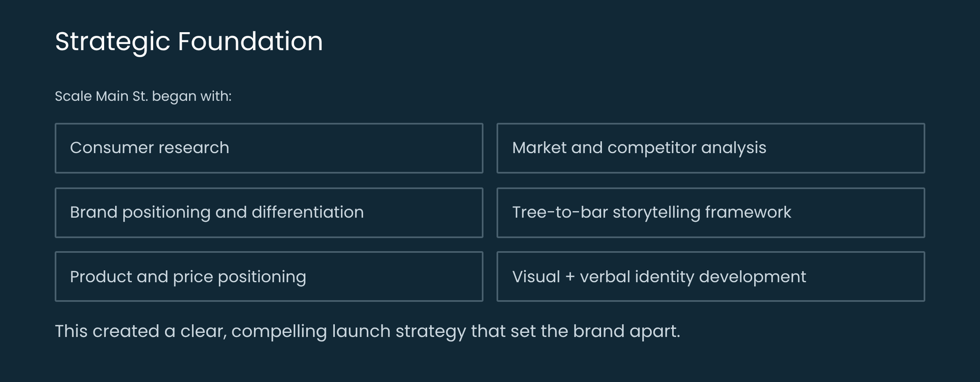Click the word 'Foundation' in the heading
This screenshot has height=382, width=980.
[250, 41]
